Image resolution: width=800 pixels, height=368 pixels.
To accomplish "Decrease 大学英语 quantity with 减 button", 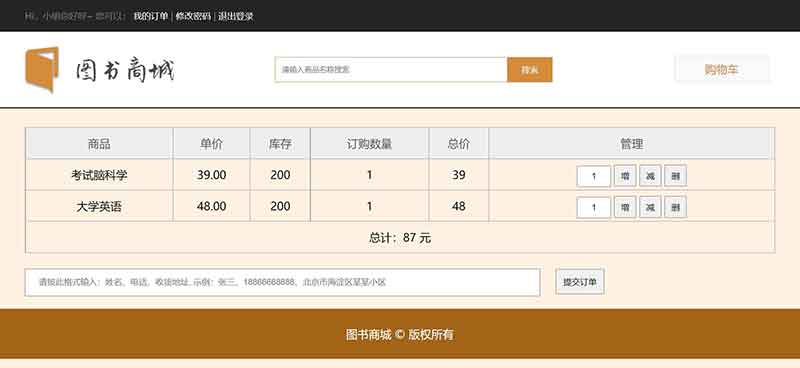I will coord(650,207).
